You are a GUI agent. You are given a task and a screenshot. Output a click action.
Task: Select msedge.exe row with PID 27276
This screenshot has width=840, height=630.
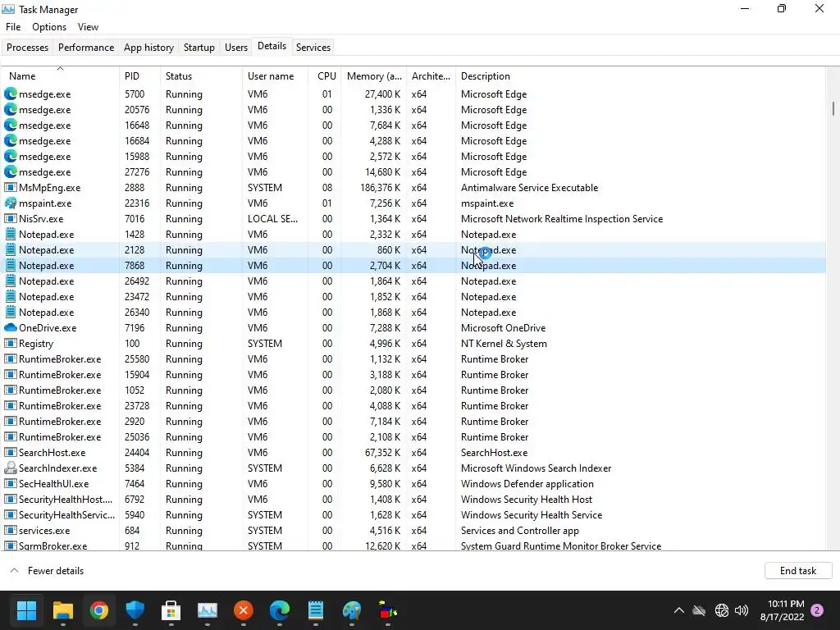[x=413, y=172]
